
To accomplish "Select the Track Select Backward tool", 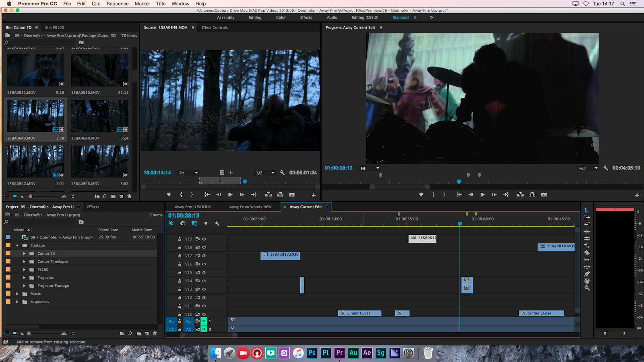I will pos(587,224).
